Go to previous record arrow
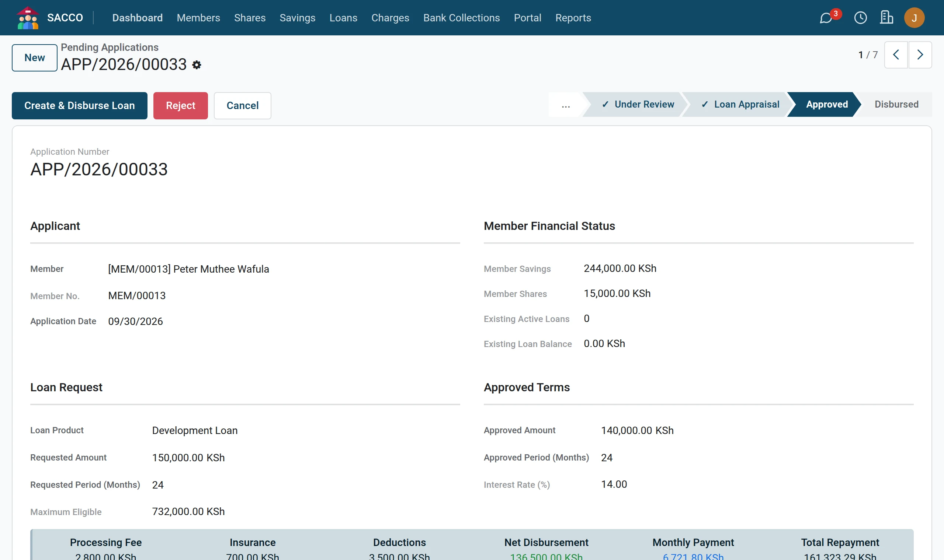944x560 pixels. pyautogui.click(x=896, y=55)
